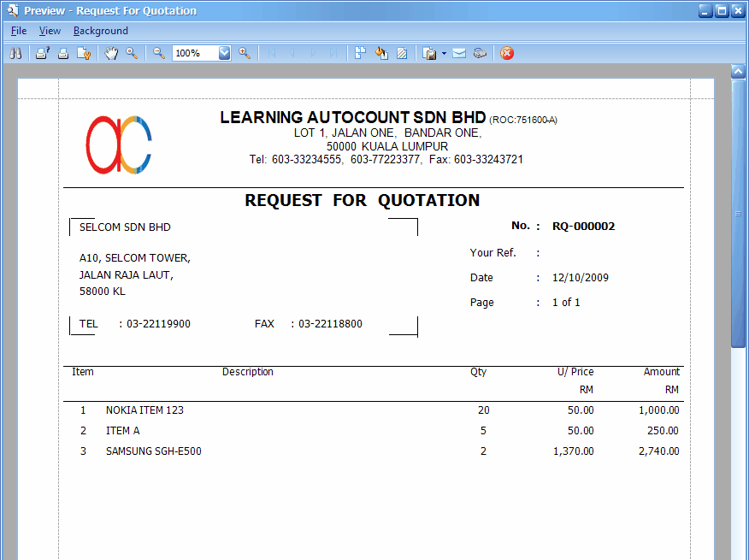Click the date 12/10/2009
The width and height of the screenshot is (749, 560).
click(x=581, y=278)
